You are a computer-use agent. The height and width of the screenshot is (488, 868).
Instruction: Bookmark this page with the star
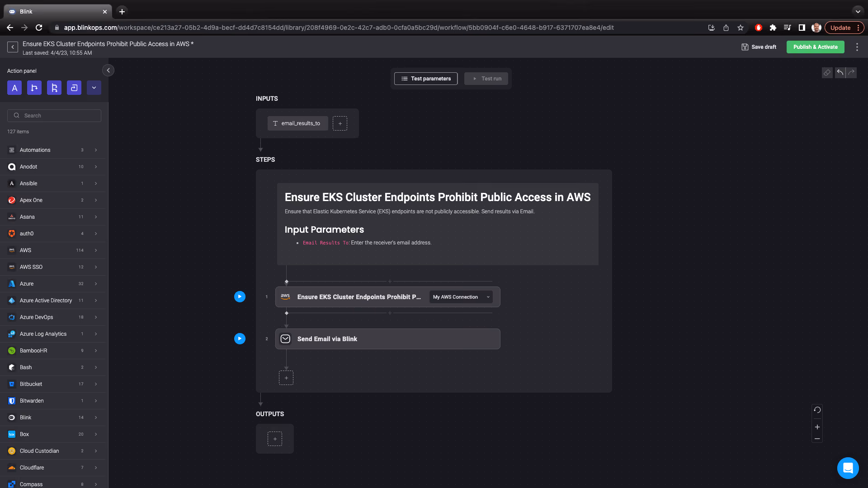pos(741,28)
